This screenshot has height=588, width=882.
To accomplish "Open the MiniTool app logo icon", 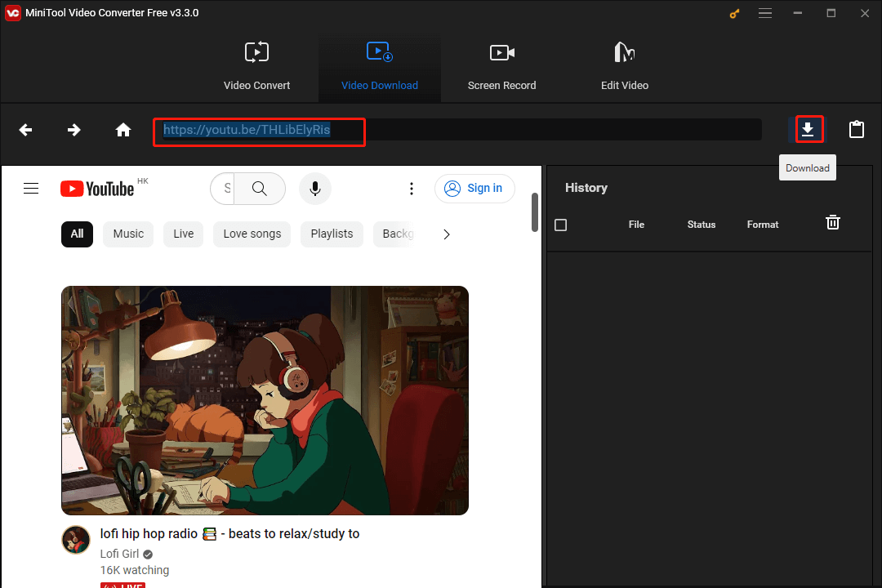I will (13, 13).
